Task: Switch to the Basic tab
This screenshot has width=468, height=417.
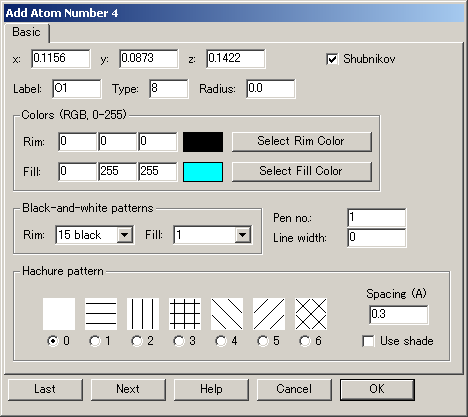Action: (x=26, y=32)
